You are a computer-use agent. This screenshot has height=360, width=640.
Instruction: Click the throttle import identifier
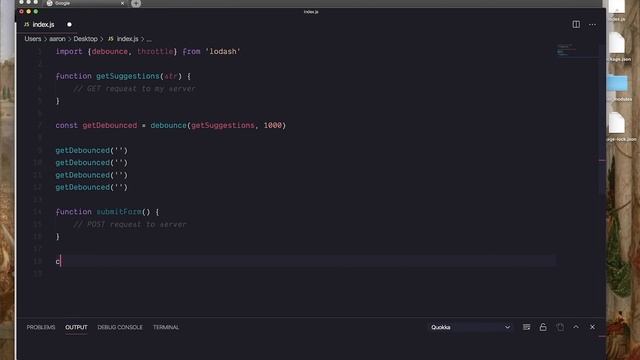coord(155,51)
